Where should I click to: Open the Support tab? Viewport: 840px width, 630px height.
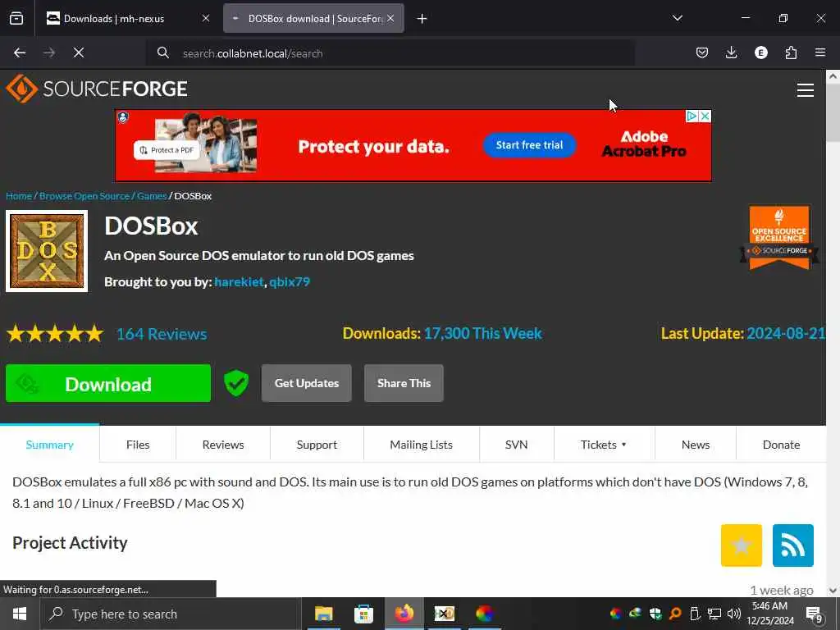pos(317,445)
